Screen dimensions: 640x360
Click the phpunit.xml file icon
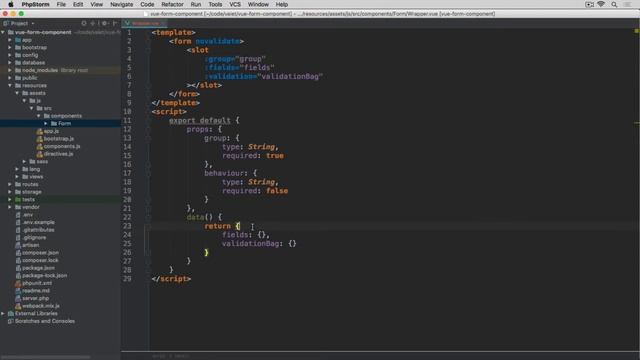[x=18, y=283]
